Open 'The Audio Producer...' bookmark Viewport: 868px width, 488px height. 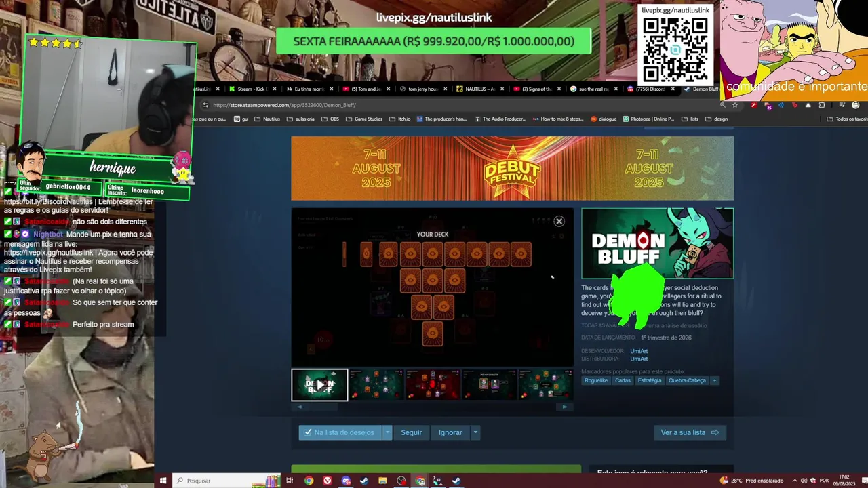(x=500, y=119)
